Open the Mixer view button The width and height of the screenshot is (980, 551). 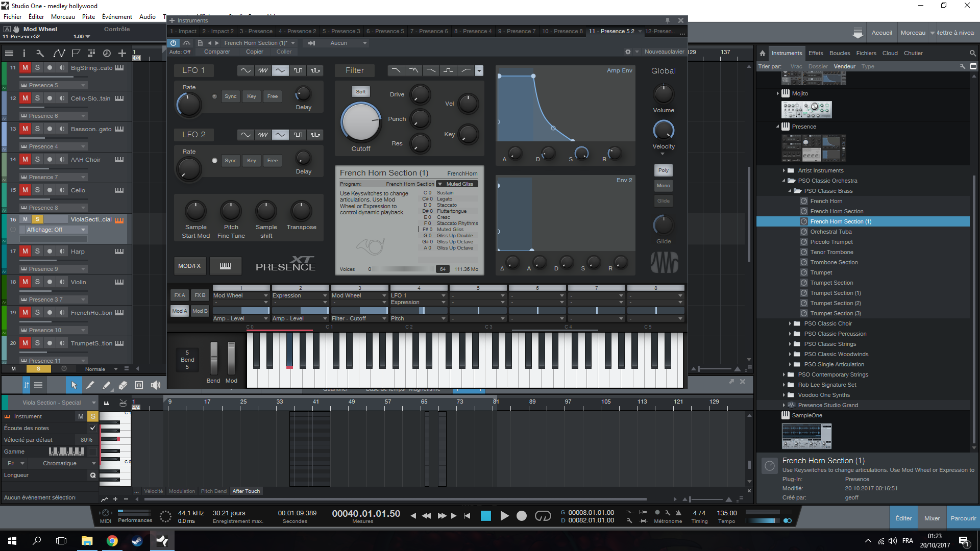[x=932, y=518]
